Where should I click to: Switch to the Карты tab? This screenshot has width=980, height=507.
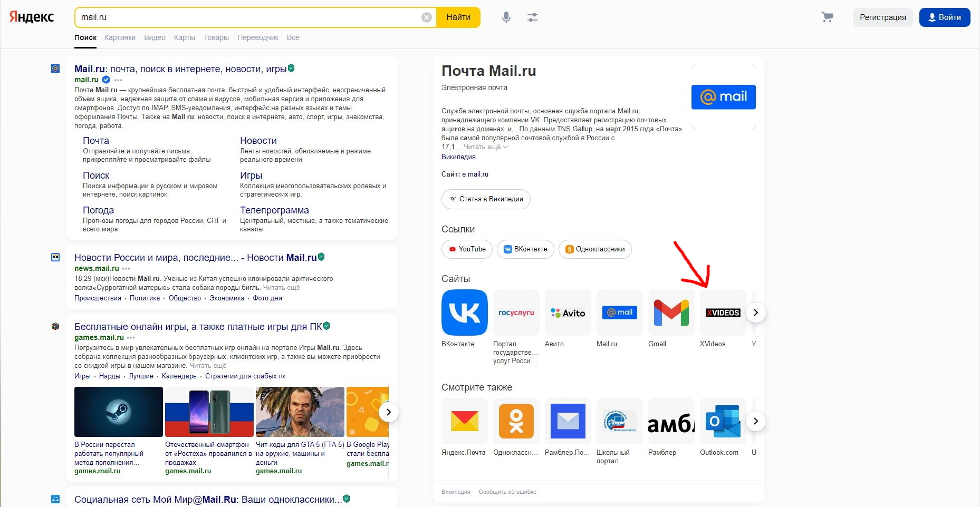coord(184,37)
